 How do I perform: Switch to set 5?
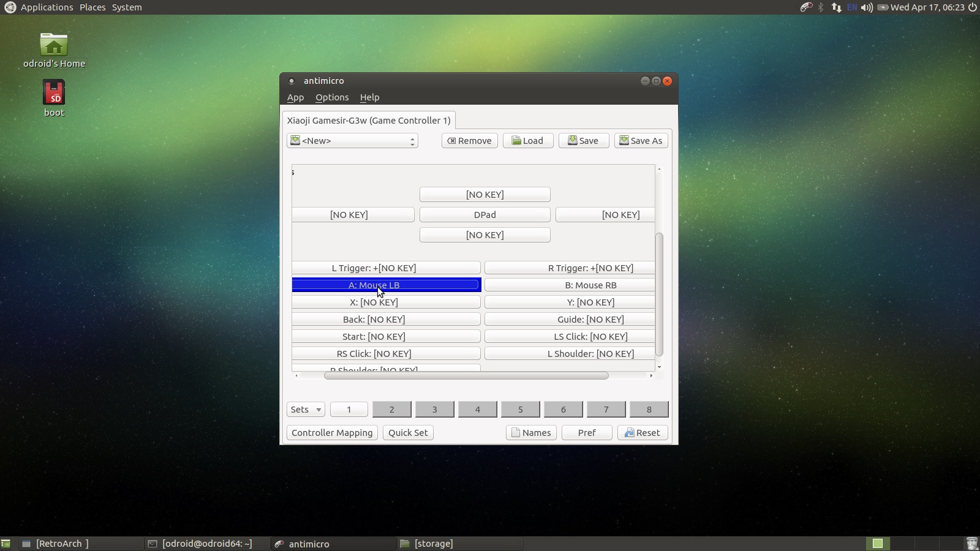coord(520,410)
